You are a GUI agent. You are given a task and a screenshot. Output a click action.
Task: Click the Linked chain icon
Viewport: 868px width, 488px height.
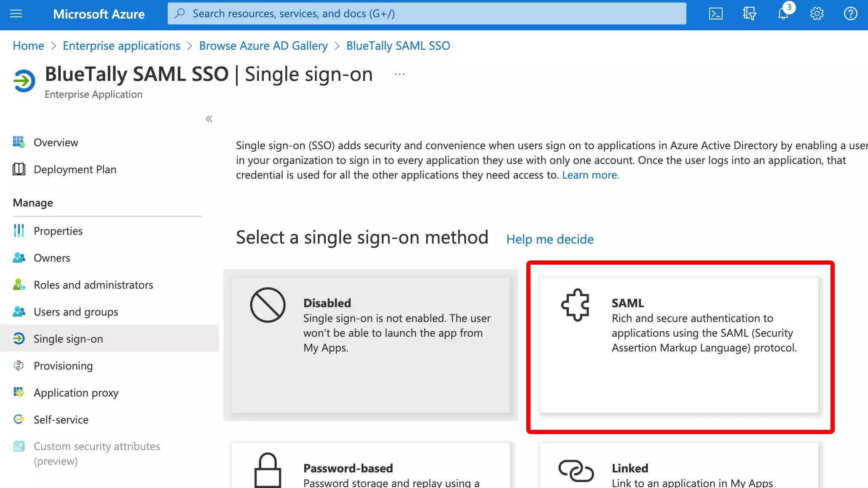coord(576,470)
